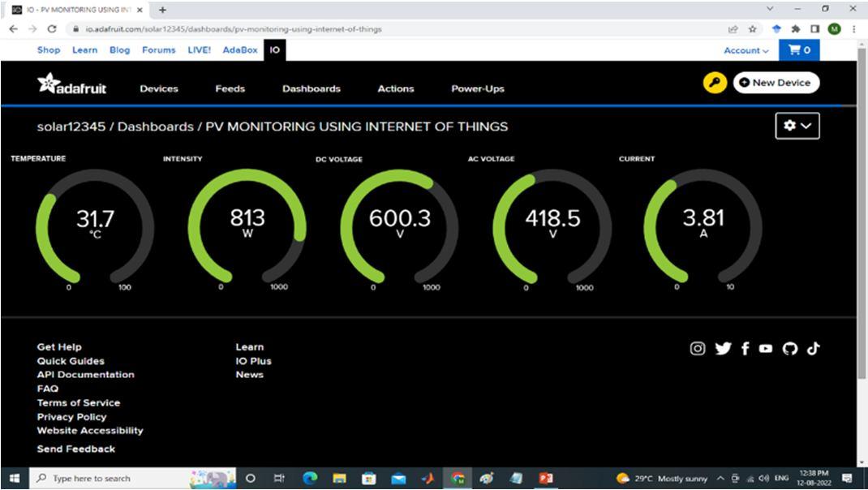Screen dimensions: 868x490
Task: Click Send Feedback link
Action: tap(76, 449)
